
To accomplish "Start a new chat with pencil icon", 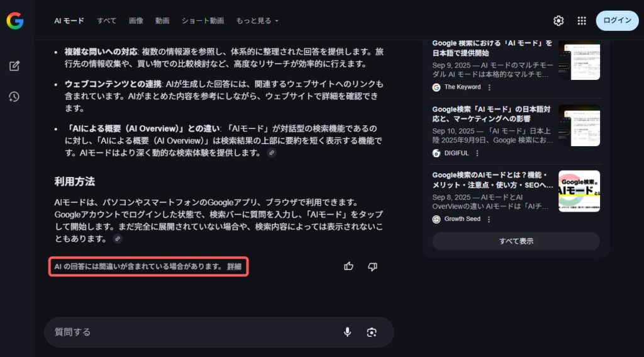I will [x=14, y=66].
